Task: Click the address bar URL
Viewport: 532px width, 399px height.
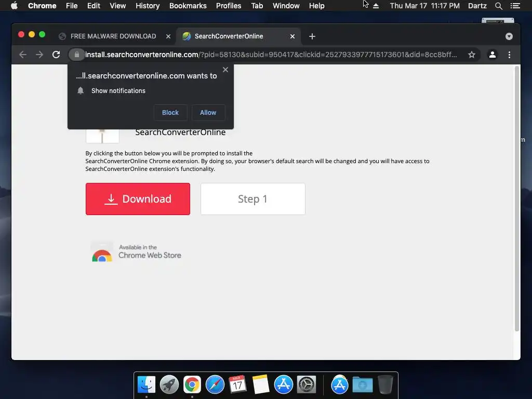Action: tap(271, 55)
